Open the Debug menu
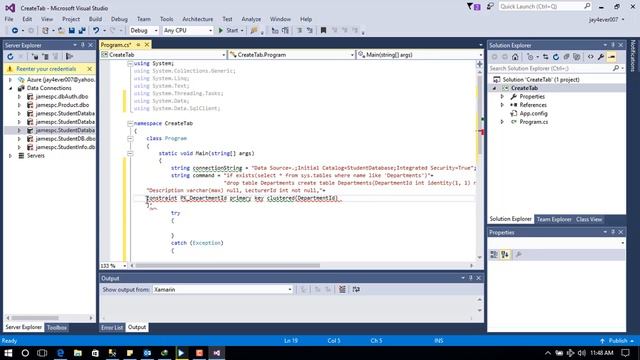The width and height of the screenshot is (640, 360). (119, 19)
